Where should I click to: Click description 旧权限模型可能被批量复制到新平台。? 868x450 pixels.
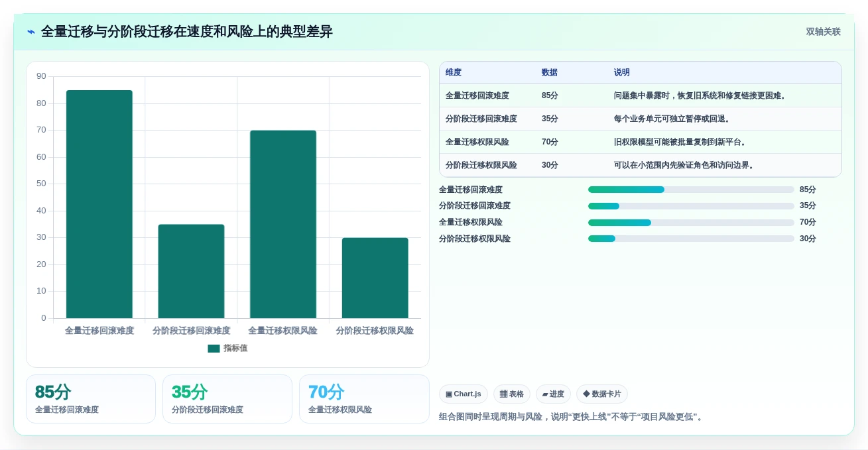682,142
